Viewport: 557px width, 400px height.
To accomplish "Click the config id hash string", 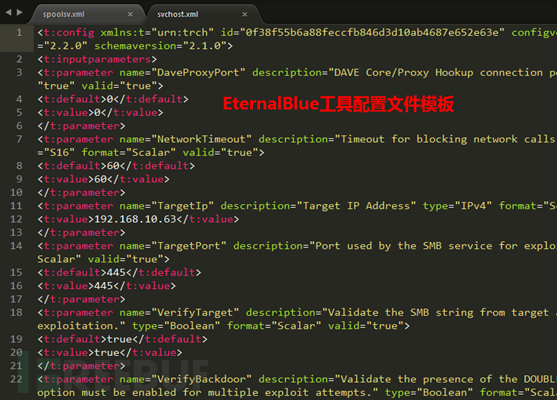I will pos(372,33).
